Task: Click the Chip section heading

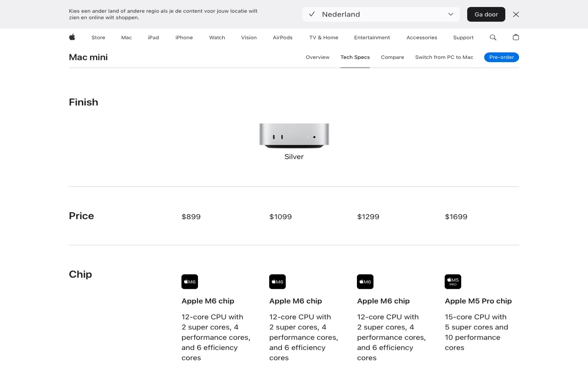Action: click(x=80, y=274)
